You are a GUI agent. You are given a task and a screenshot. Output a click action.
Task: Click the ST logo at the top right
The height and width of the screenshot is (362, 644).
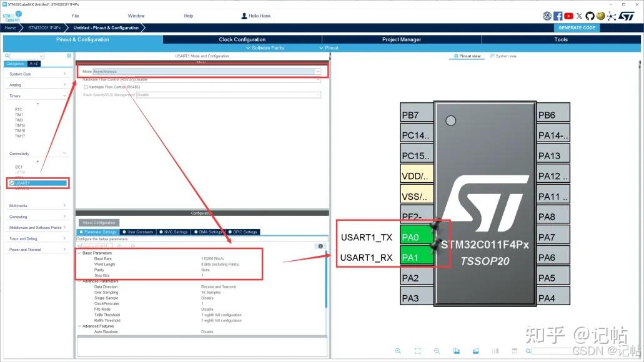pos(627,16)
